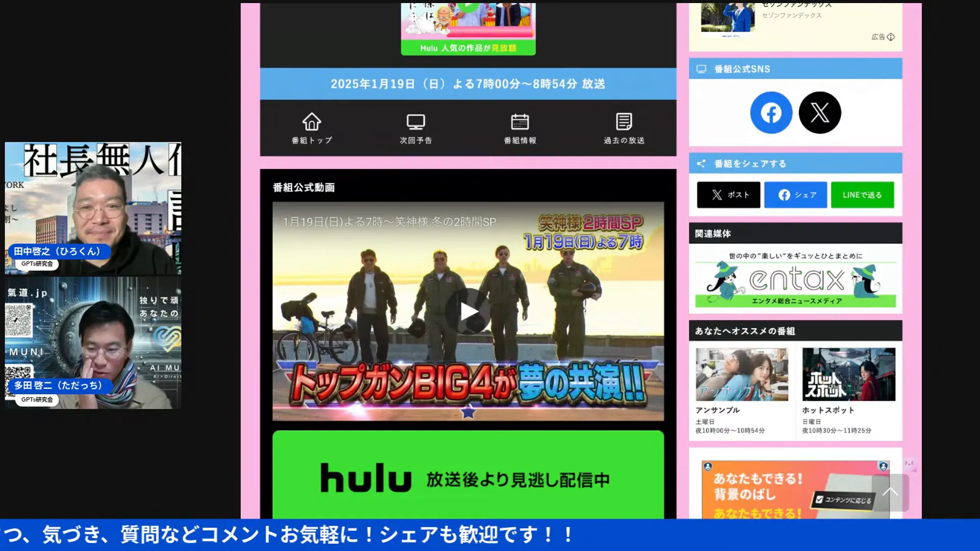Click the ad info icon beside 広告
The height and width of the screenshot is (551, 980).
tap(891, 37)
